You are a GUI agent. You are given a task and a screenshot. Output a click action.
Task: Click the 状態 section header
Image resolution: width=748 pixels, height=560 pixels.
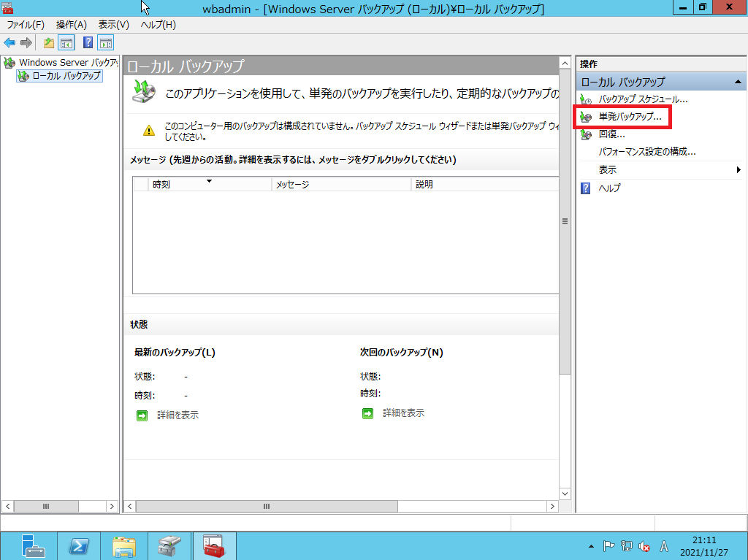click(139, 324)
